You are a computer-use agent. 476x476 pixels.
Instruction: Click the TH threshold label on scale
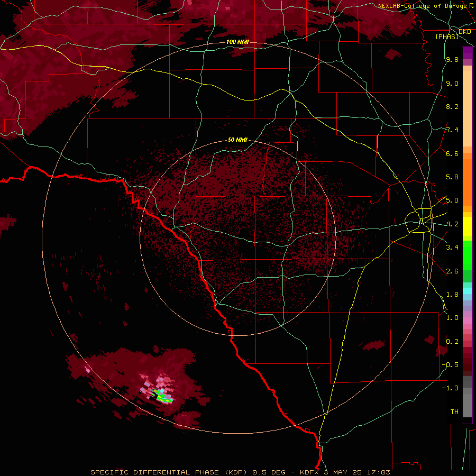pyautogui.click(x=454, y=411)
